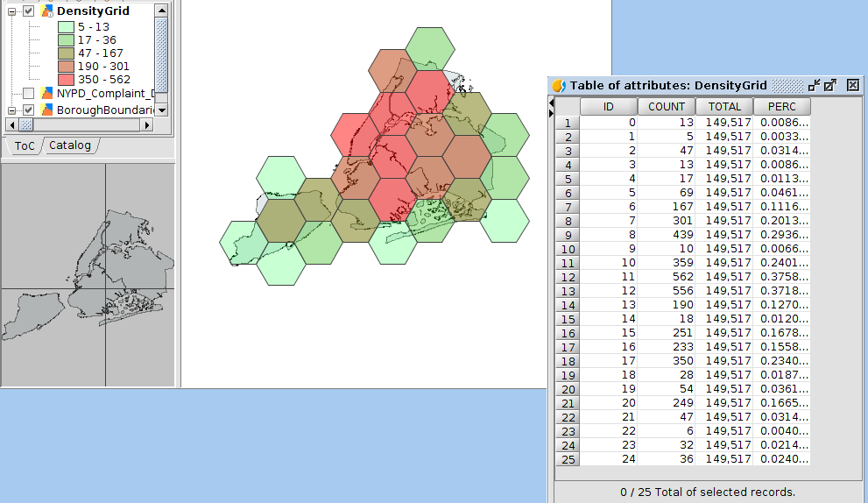Maximize the attribute table window
868x503 pixels.
point(831,85)
